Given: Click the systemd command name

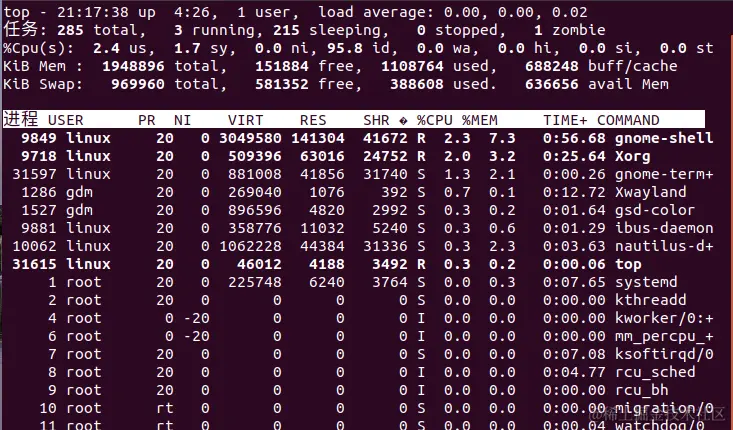Looking at the screenshot, I should (646, 282).
